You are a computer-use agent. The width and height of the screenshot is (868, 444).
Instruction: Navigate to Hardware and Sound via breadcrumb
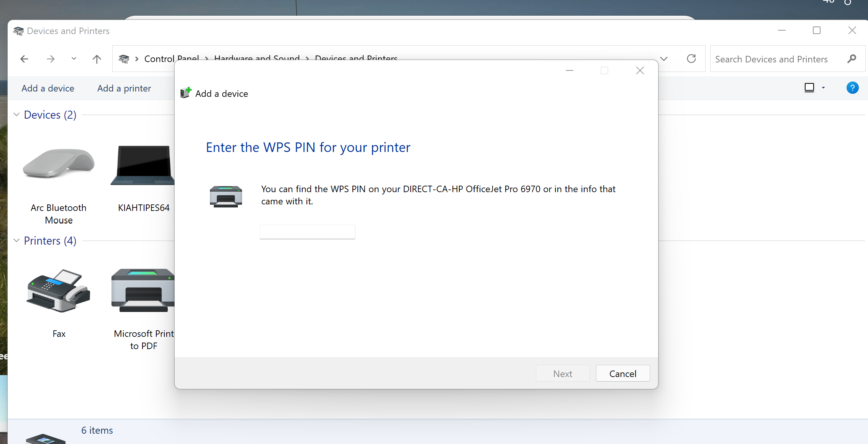(257, 59)
